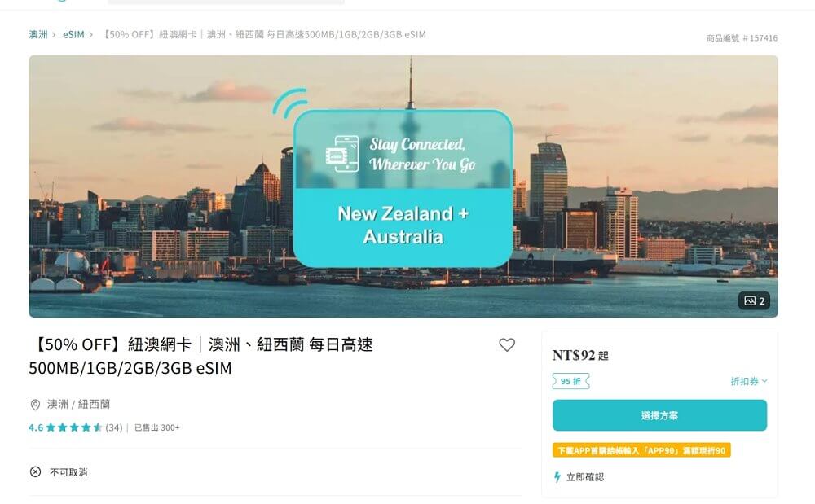Click the 澳洲 / 紐西蘭 location text
Image resolution: width=815 pixels, height=504 pixels.
78,405
